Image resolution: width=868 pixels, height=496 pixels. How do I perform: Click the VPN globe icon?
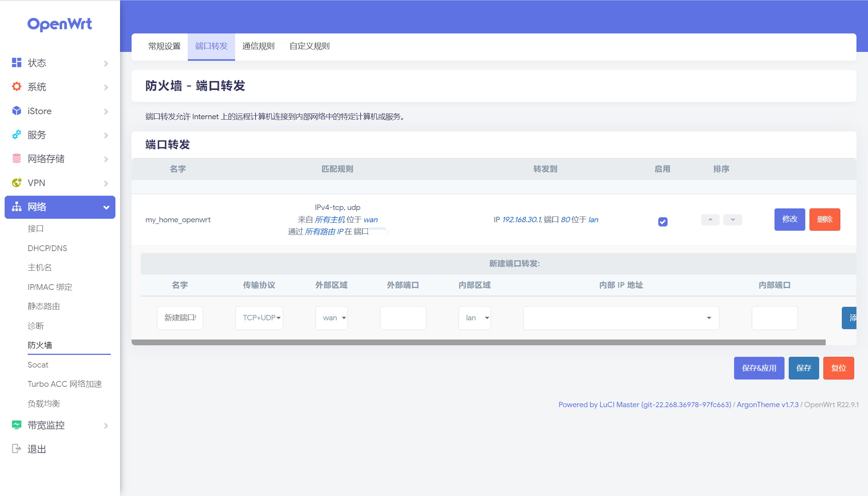[17, 183]
